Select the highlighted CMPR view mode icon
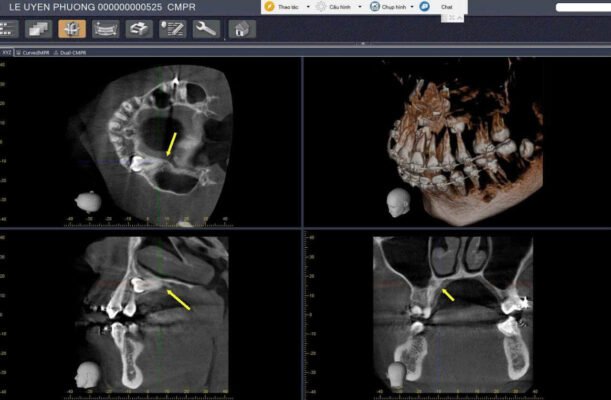This screenshot has width=611, height=400. pyautogui.click(x=72, y=29)
